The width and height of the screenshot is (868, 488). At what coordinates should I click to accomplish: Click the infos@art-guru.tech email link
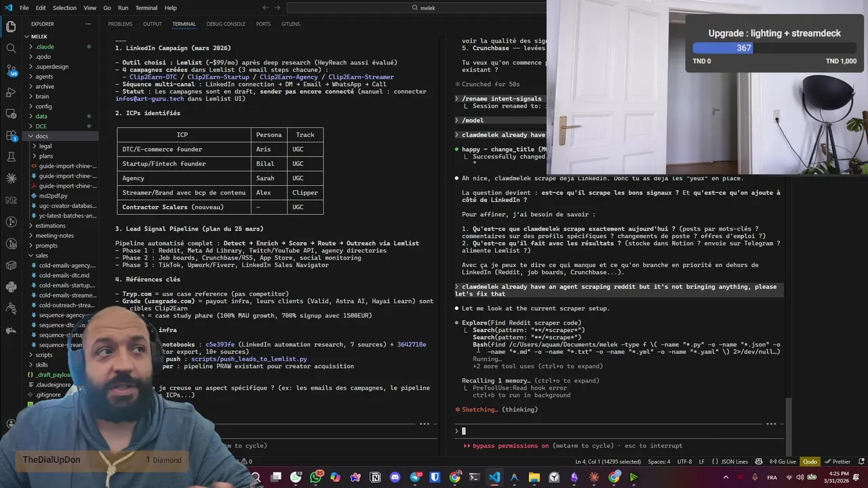click(149, 98)
